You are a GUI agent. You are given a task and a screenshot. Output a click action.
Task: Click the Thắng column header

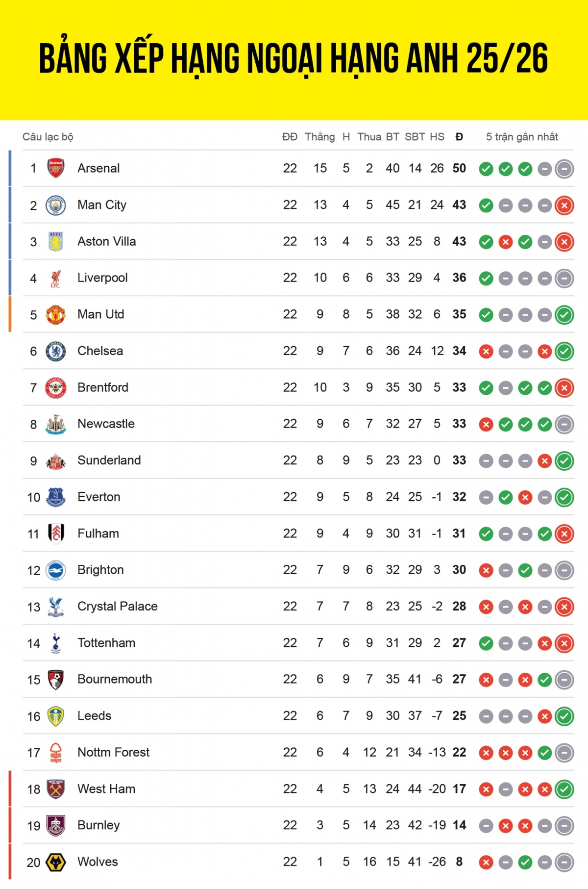(x=320, y=137)
